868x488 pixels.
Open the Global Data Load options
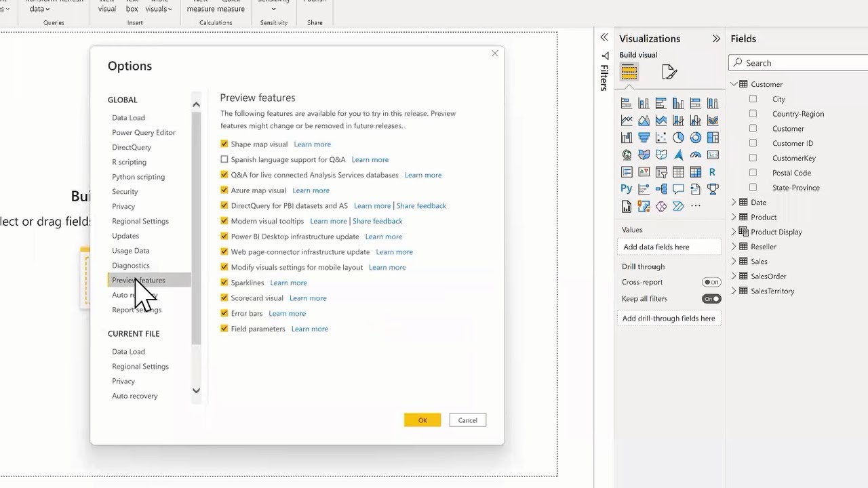pos(128,118)
